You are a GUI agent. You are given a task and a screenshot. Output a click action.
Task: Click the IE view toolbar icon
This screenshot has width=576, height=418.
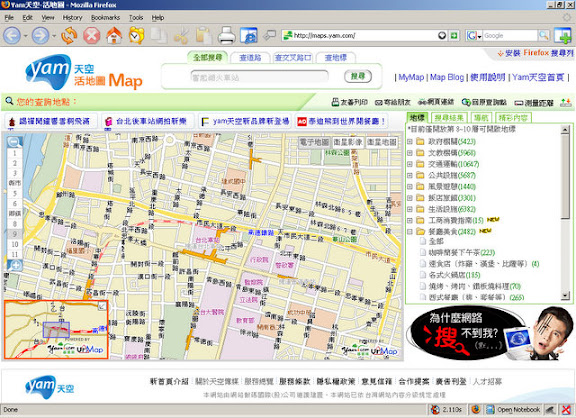(249, 36)
